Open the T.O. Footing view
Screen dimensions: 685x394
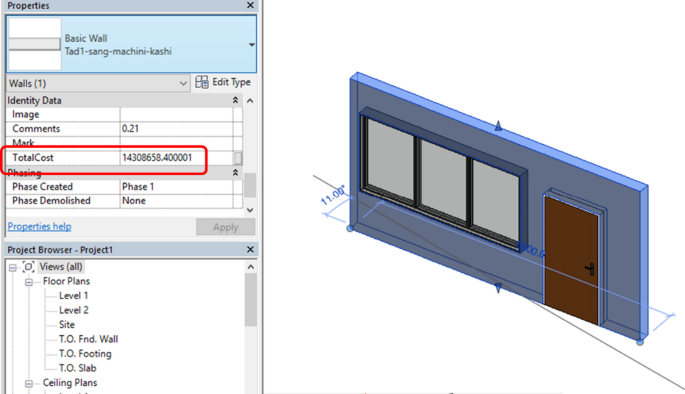[x=85, y=353]
